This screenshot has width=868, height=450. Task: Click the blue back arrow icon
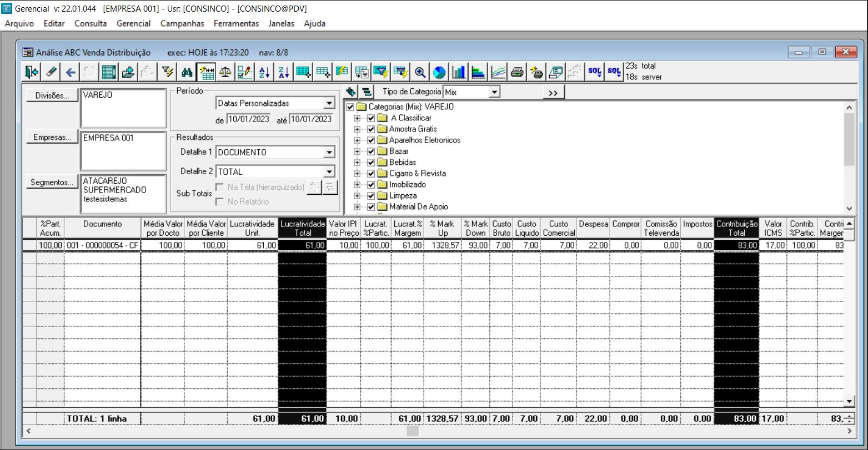pyautogui.click(x=71, y=72)
